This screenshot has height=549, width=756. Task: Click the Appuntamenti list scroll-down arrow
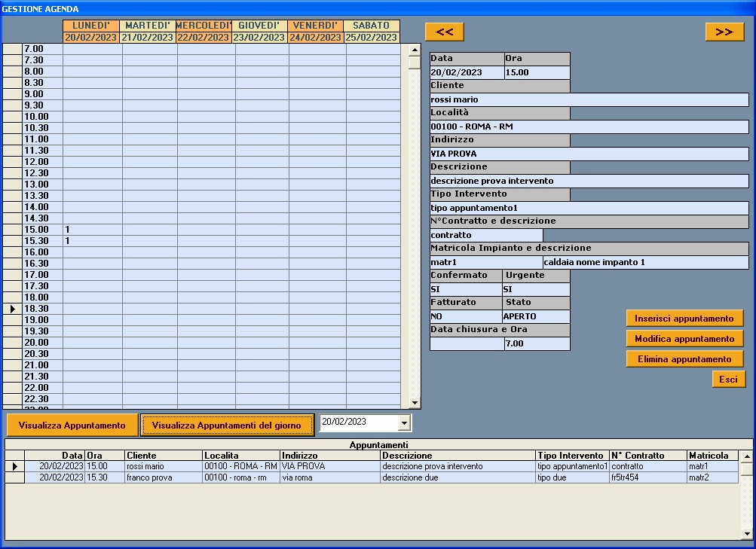(747, 534)
